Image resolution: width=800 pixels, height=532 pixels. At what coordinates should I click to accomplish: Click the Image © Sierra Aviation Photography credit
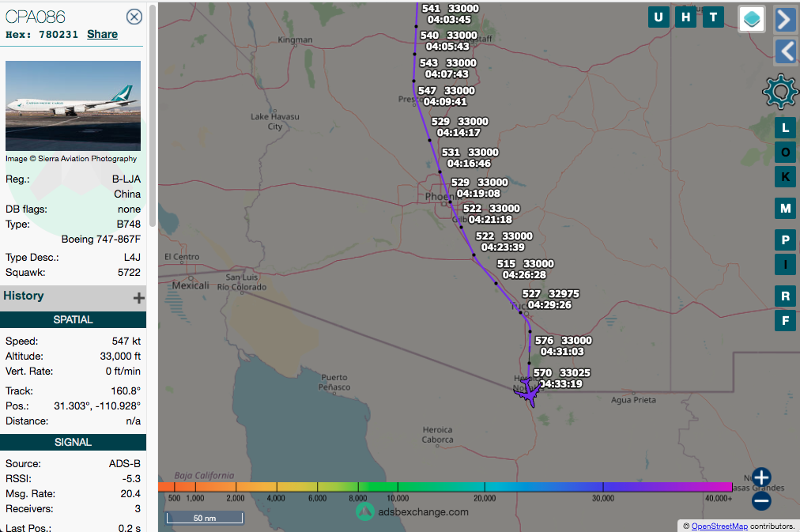point(71,159)
